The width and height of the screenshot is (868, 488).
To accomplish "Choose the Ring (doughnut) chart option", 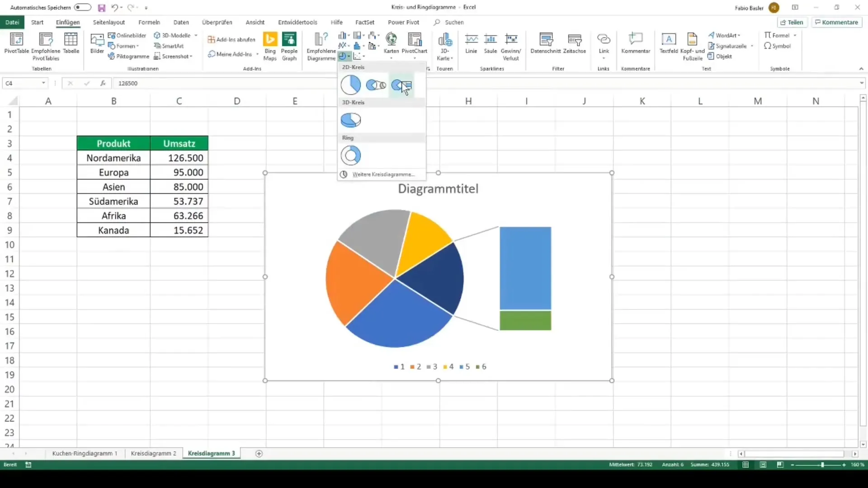I will [x=351, y=155].
